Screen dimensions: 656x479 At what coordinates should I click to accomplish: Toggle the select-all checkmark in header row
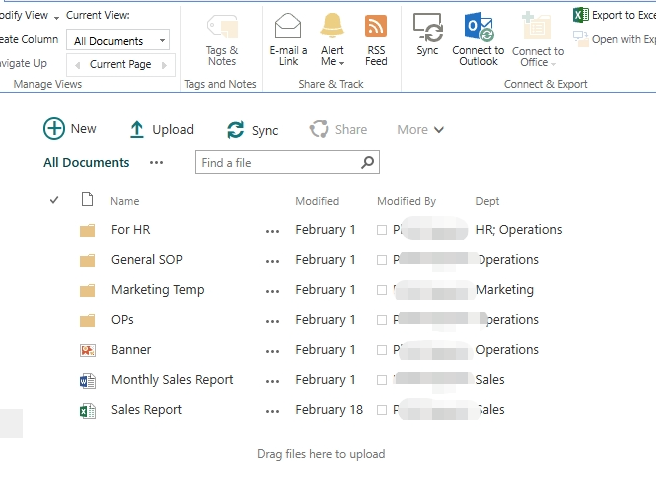point(54,200)
